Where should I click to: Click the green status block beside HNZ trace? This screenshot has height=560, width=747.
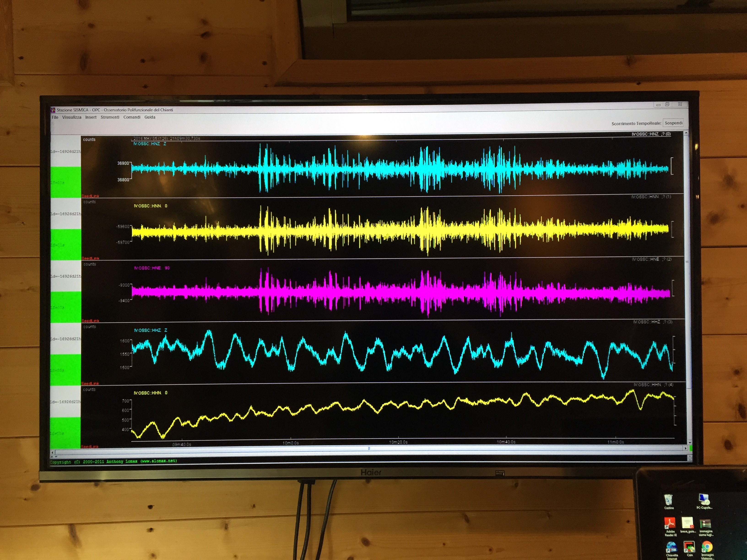(x=66, y=182)
